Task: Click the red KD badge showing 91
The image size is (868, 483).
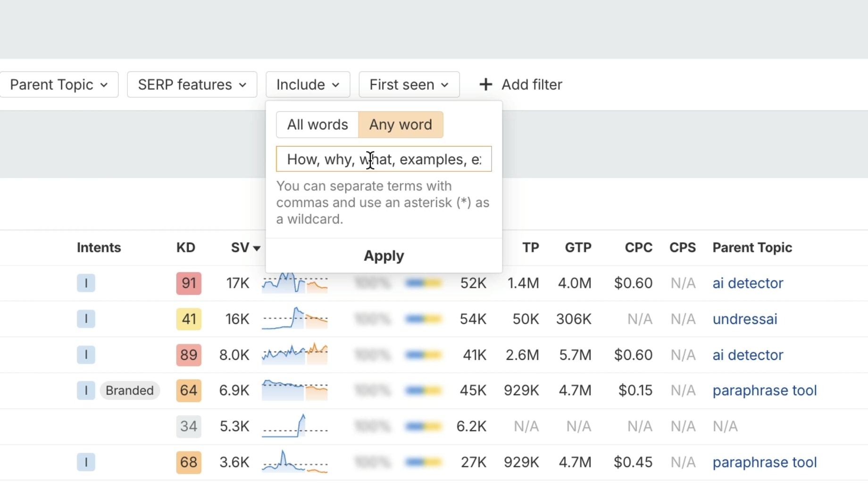Action: [x=188, y=283]
